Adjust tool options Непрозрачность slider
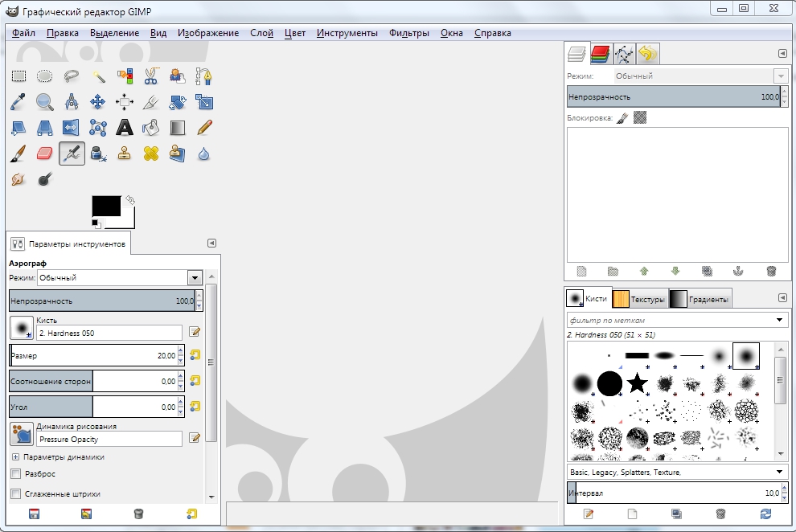 pos(102,301)
